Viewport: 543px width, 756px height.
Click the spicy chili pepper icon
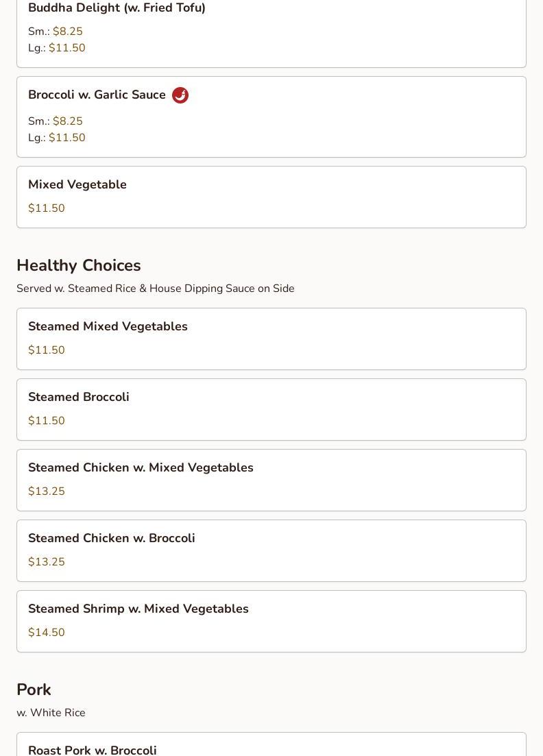pos(180,95)
